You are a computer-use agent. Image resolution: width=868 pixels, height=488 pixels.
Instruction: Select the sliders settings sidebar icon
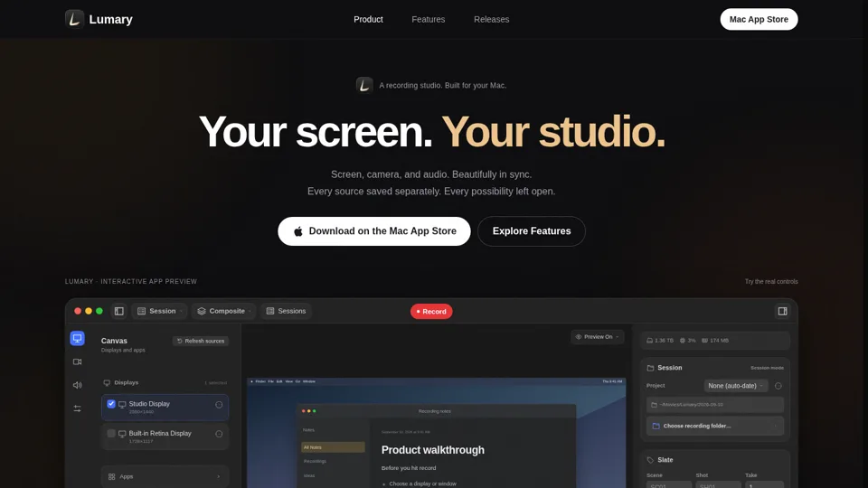(78, 408)
